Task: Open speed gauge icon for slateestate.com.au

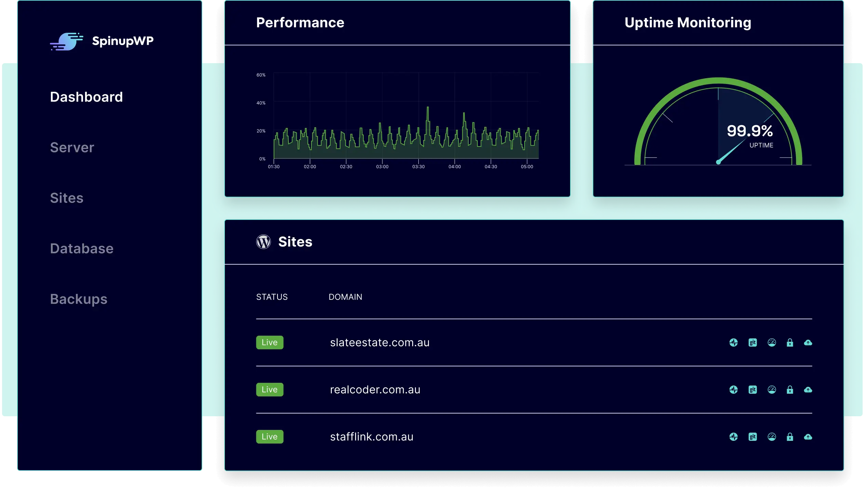Action: tap(772, 342)
